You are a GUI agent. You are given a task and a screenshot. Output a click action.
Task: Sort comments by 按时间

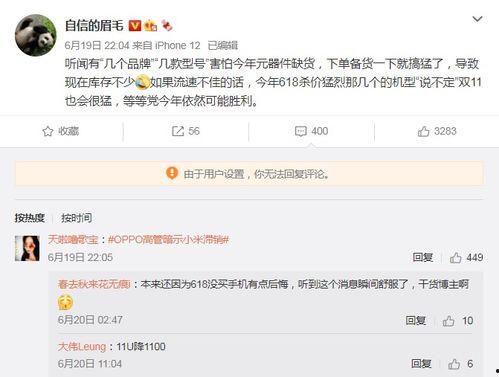(x=76, y=218)
